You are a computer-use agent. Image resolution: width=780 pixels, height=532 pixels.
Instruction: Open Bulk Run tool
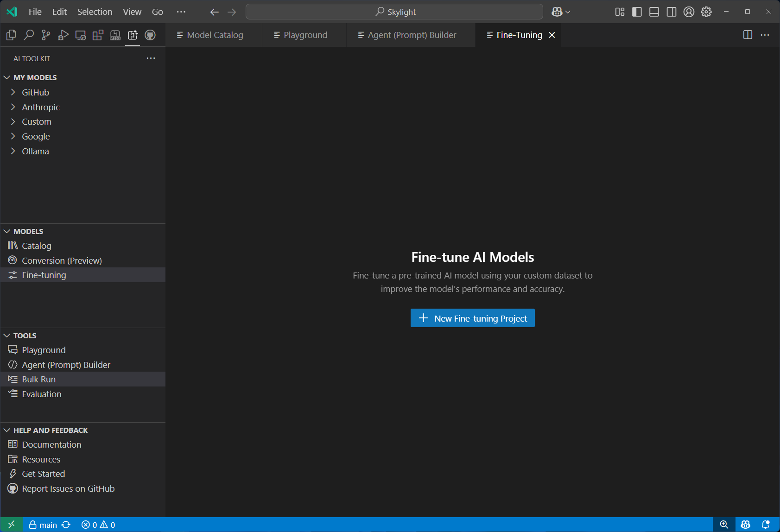[x=83, y=379]
